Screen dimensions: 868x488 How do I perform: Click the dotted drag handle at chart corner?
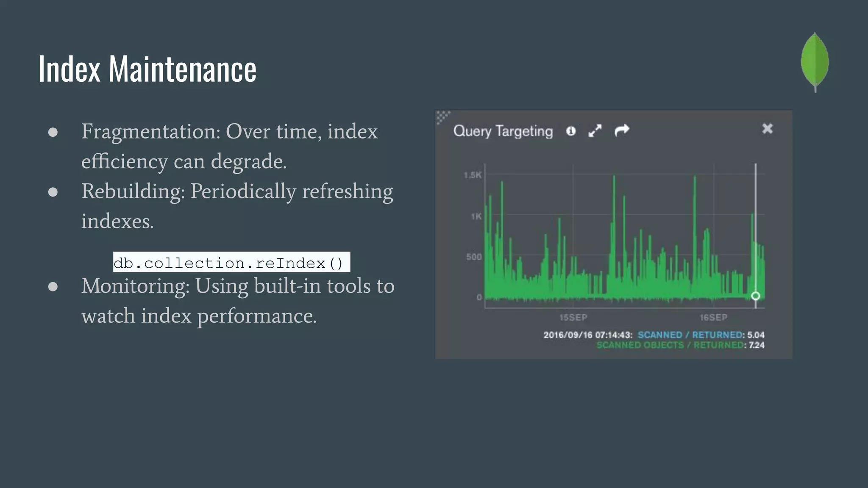point(442,116)
